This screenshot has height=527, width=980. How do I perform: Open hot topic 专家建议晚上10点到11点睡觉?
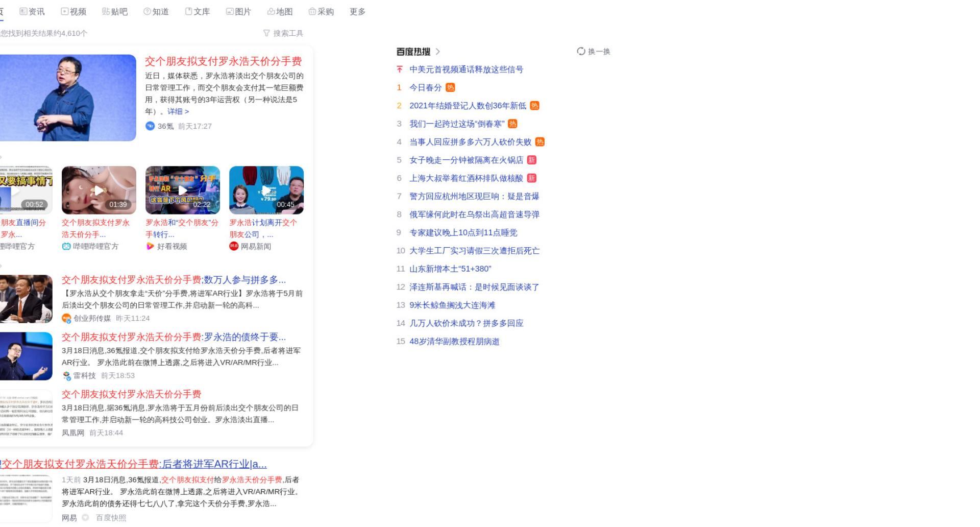tap(463, 232)
